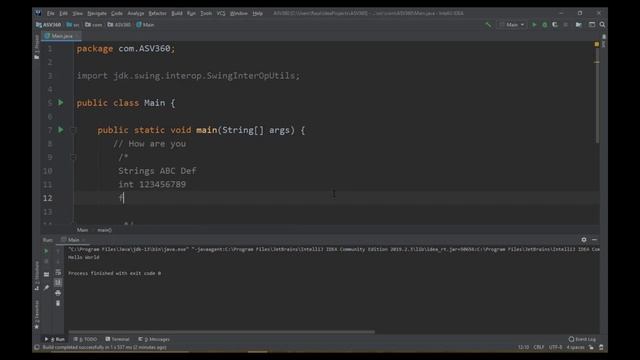Viewport: 640px width, 360px height.
Task: Click the inspector icon at far right of status bar
Action: 601,347
